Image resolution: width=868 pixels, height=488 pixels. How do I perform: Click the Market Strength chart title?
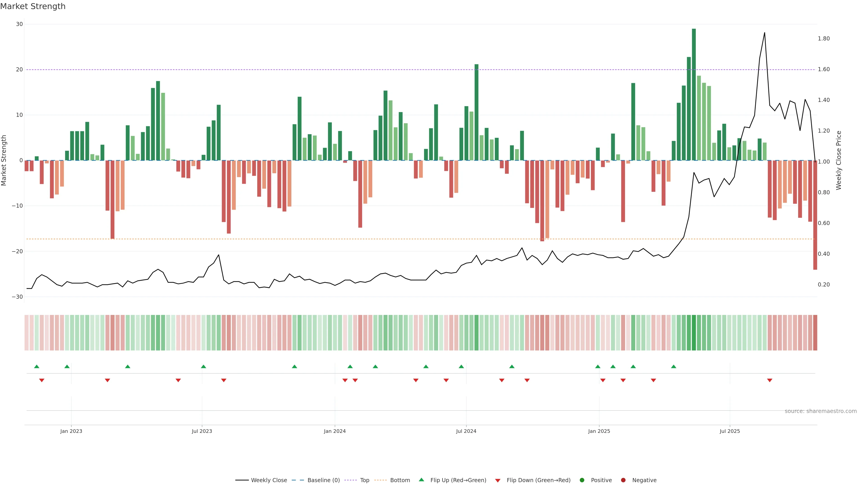click(33, 6)
